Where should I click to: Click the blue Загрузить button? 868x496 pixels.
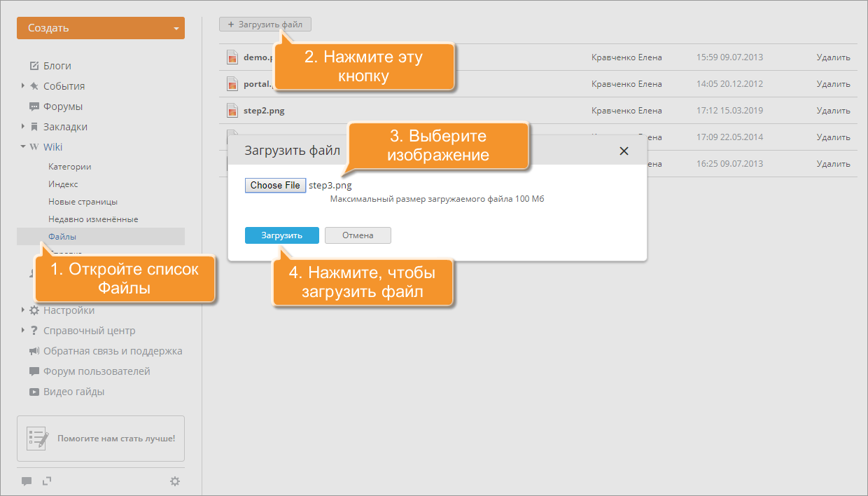point(282,235)
